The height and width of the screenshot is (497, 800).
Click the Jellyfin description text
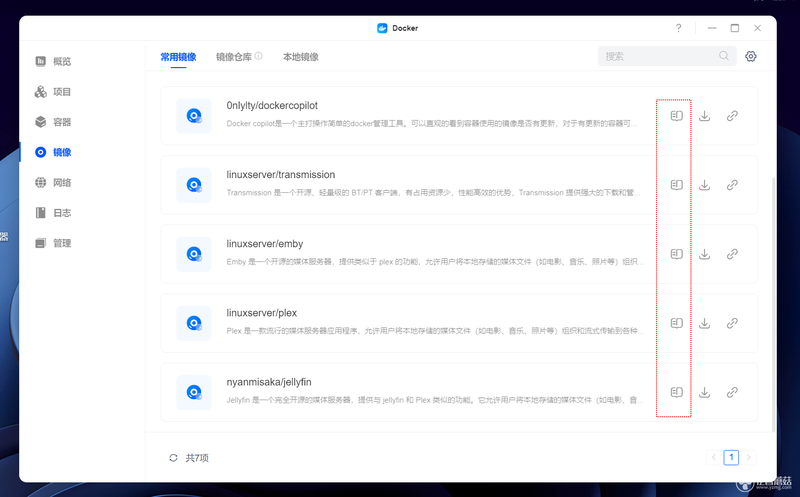(435, 400)
